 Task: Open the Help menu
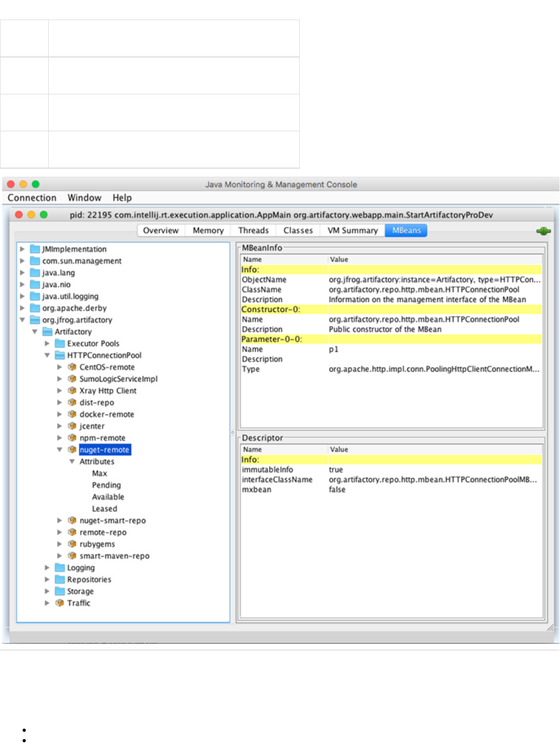[122, 198]
